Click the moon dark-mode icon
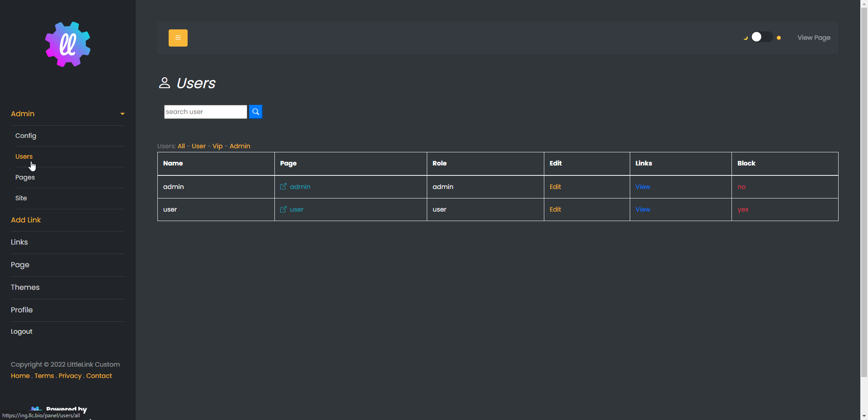The width and height of the screenshot is (868, 420). tap(745, 38)
